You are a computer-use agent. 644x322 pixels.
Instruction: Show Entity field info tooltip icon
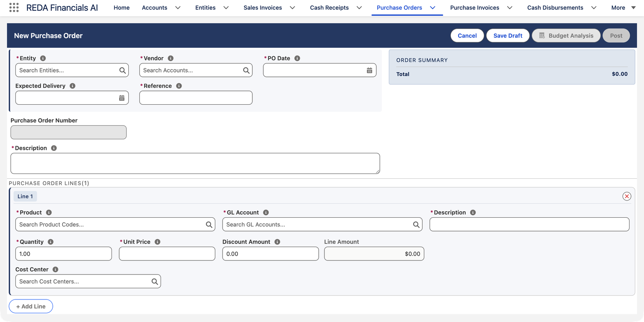pyautogui.click(x=43, y=58)
